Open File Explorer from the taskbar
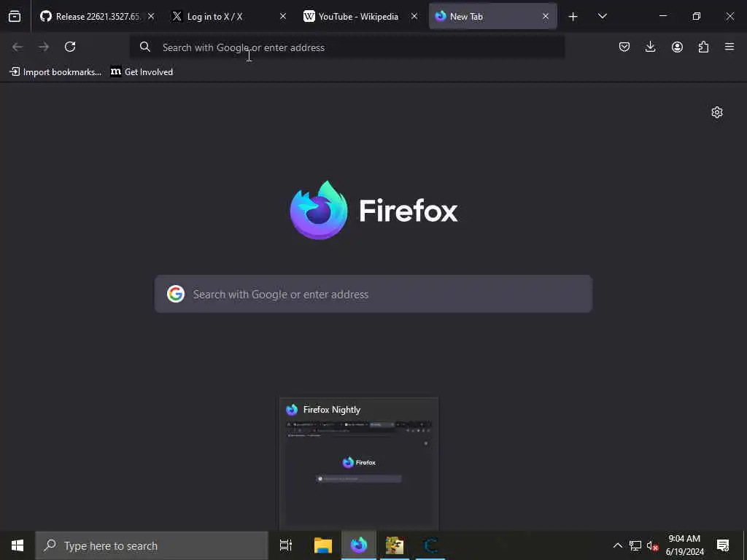The width and height of the screenshot is (747, 560). pos(323,545)
